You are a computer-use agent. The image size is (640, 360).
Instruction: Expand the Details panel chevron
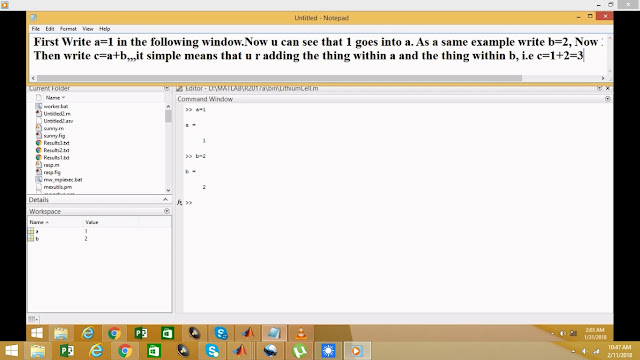coord(165,200)
